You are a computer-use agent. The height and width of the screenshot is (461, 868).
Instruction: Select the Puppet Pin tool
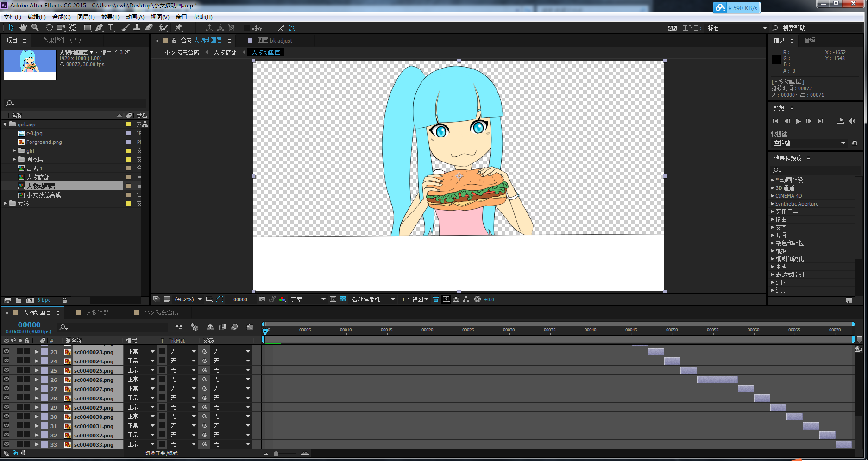pos(179,28)
